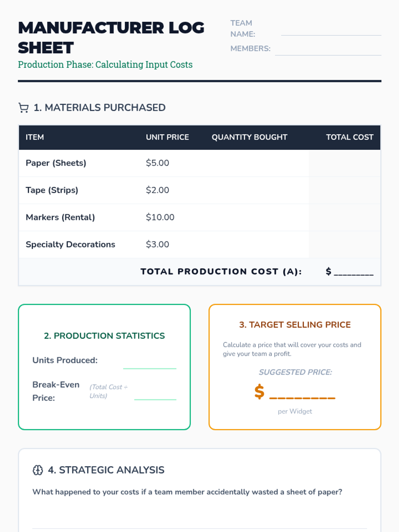Select the Paper (Sheets) total cost cell
This screenshot has width=399, height=532.
[344, 163]
